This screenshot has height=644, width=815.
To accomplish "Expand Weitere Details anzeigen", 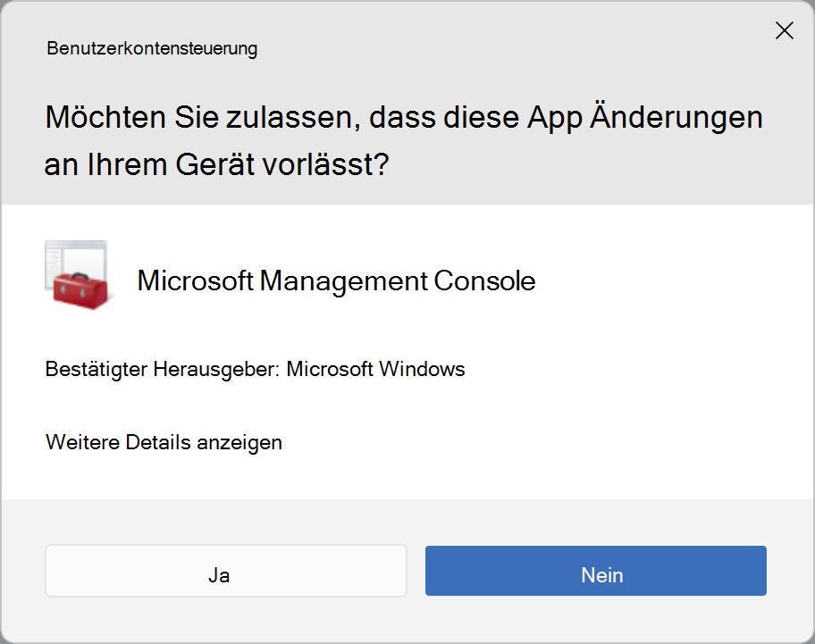I will click(164, 442).
